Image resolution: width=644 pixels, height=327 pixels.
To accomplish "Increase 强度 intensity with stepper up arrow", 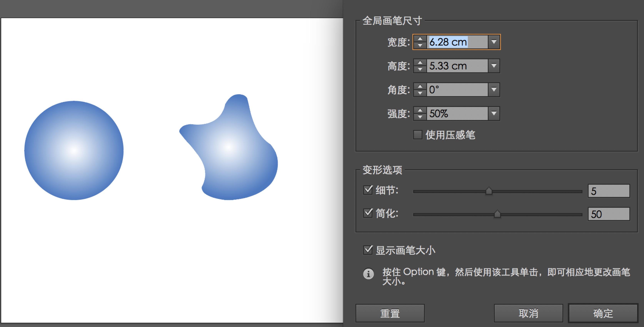I will point(420,110).
